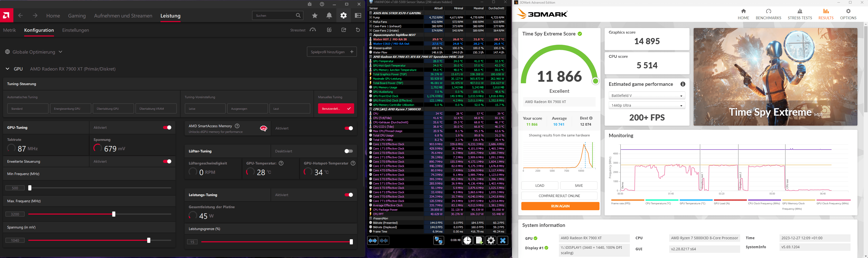
Task: Click the GPU-Hotspot-Temperatur help icon
Action: [353, 163]
